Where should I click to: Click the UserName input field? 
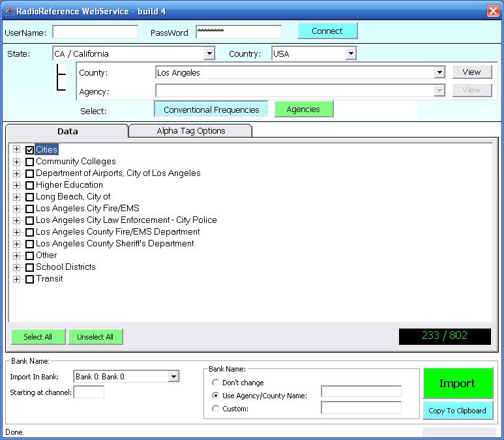(95, 32)
